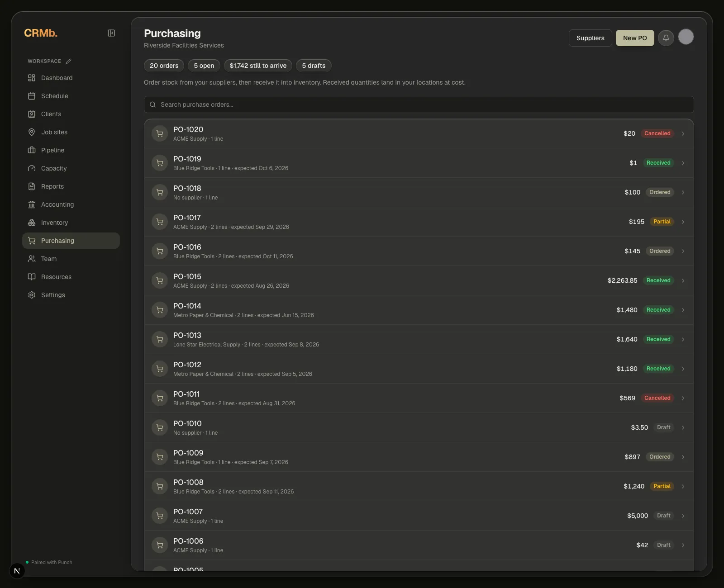Click the Received badge on PO-1019
Image resolution: width=724 pixels, height=588 pixels.
tap(658, 163)
